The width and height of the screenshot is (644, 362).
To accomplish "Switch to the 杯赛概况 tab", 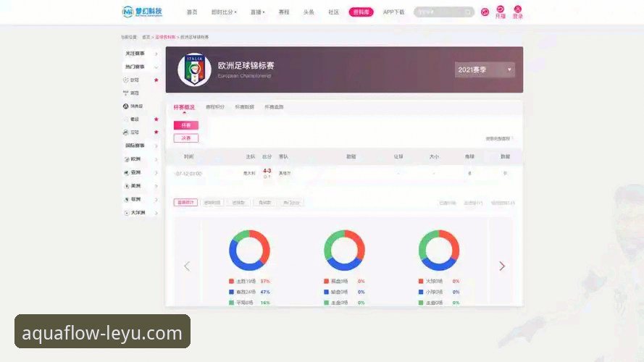I will point(184,107).
